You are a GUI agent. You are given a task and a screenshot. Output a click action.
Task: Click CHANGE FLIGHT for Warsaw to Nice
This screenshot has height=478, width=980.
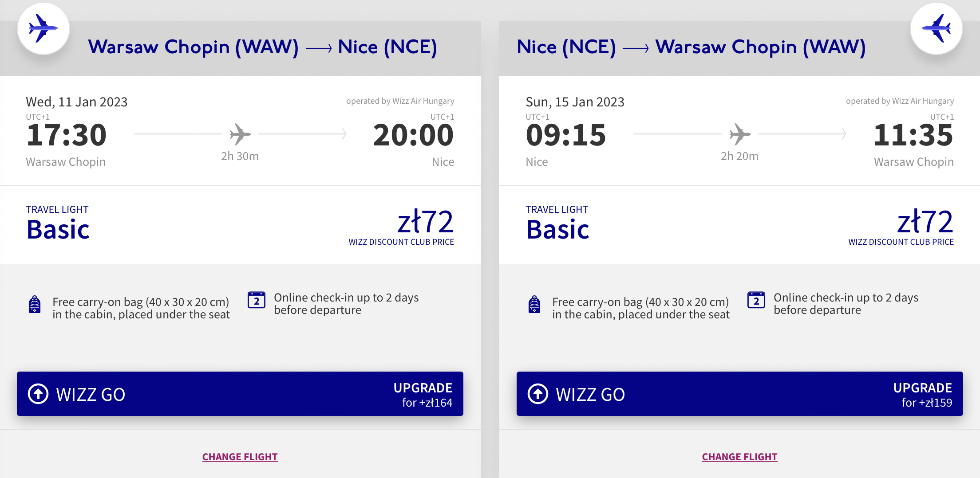[240, 457]
